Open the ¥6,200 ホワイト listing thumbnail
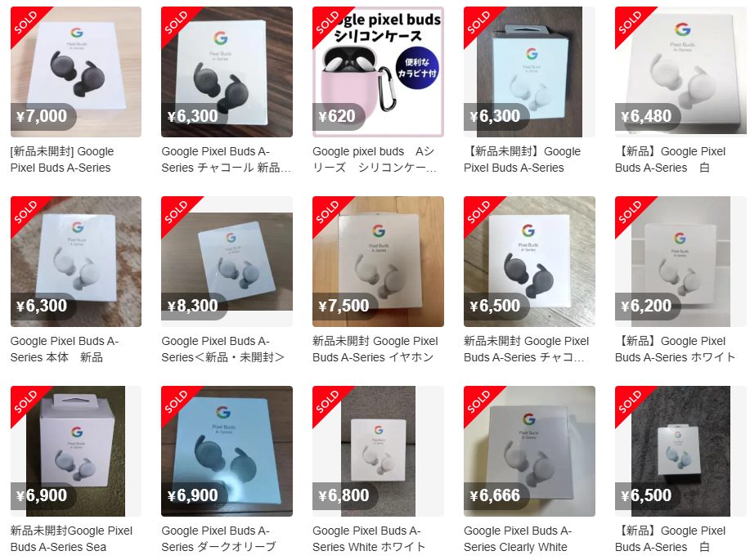This screenshot has height=560, width=750. [x=680, y=262]
